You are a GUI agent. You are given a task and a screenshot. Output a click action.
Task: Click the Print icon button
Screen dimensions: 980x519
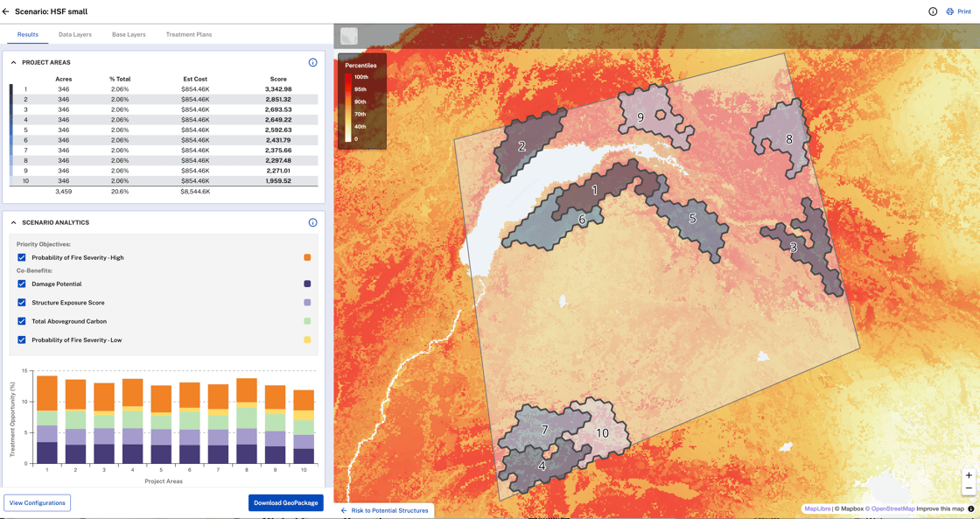point(950,11)
